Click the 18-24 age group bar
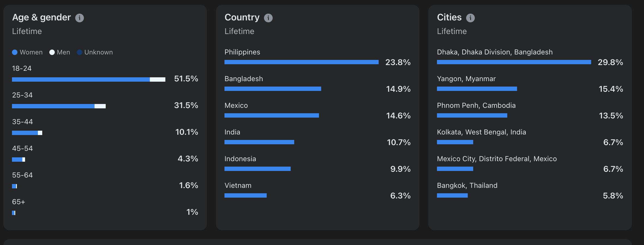 [89, 79]
